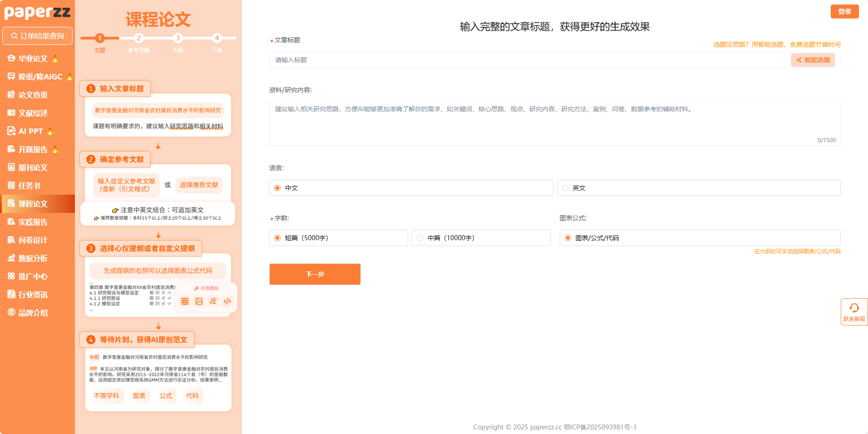Toggle 图表/公式/代码 option

pos(568,238)
